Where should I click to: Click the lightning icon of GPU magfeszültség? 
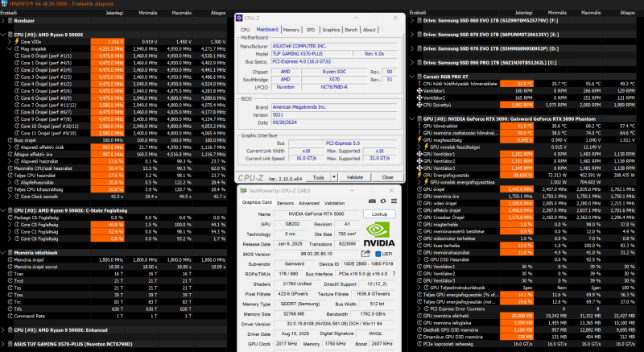pos(419,140)
